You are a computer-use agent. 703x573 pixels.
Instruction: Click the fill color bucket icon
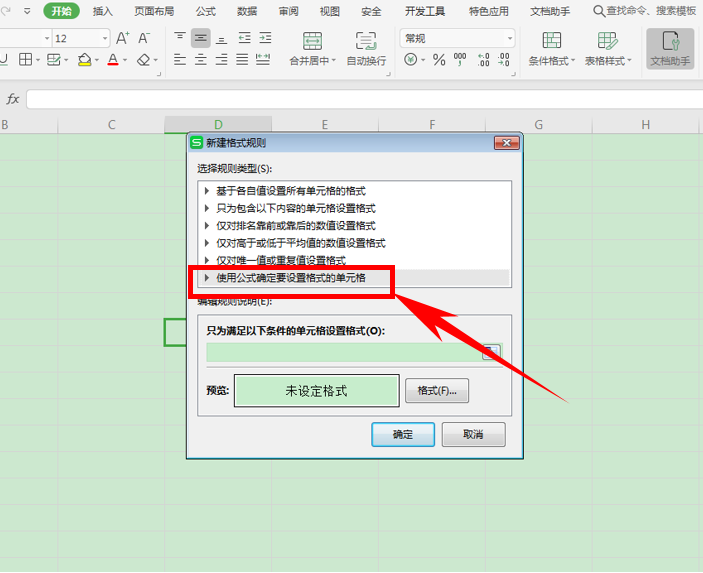click(x=84, y=60)
